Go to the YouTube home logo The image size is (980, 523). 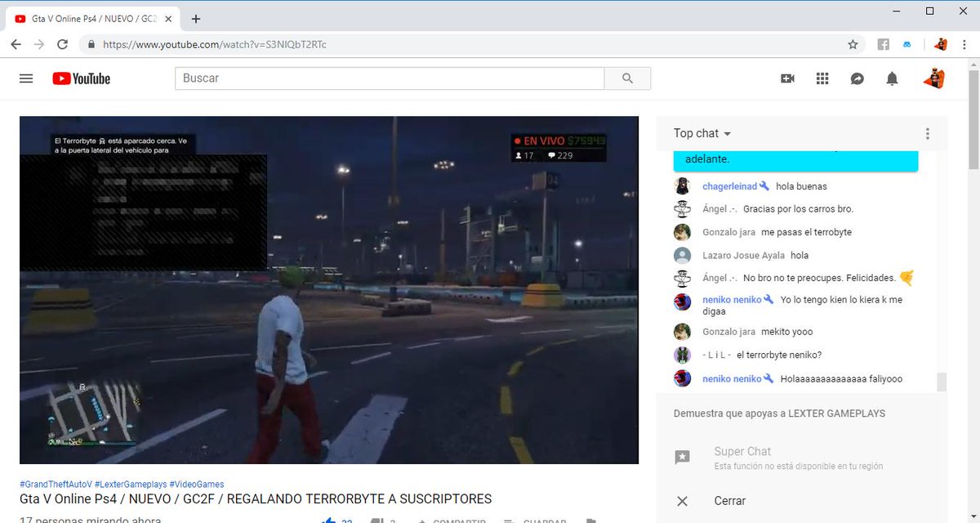(x=82, y=78)
